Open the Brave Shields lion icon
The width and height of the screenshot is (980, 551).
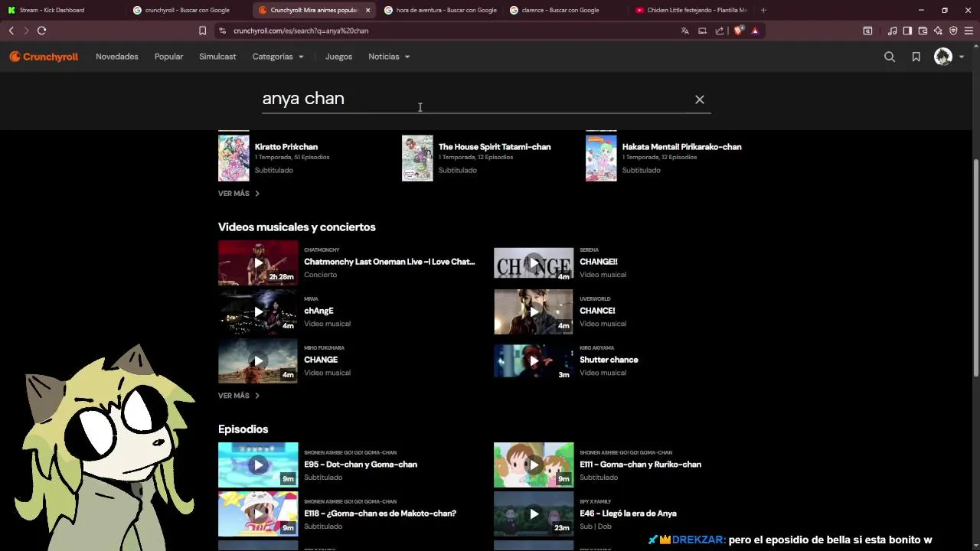coord(738,31)
